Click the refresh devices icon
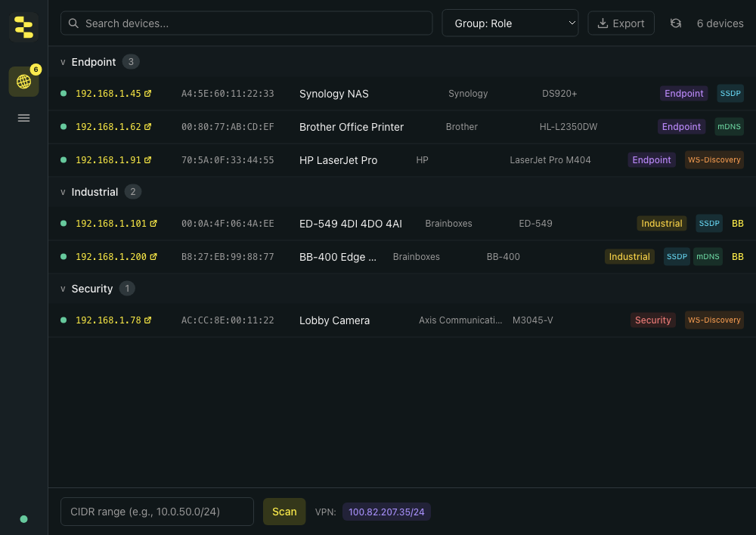 click(x=675, y=23)
